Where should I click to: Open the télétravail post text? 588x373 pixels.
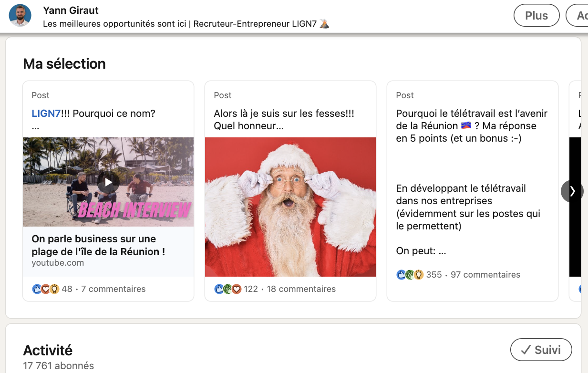pos(472,126)
